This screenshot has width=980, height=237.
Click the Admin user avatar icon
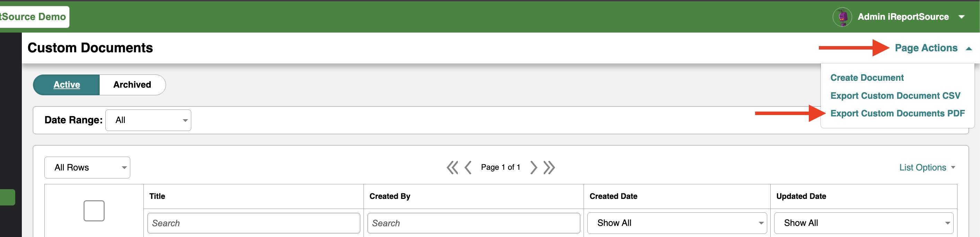point(842,17)
